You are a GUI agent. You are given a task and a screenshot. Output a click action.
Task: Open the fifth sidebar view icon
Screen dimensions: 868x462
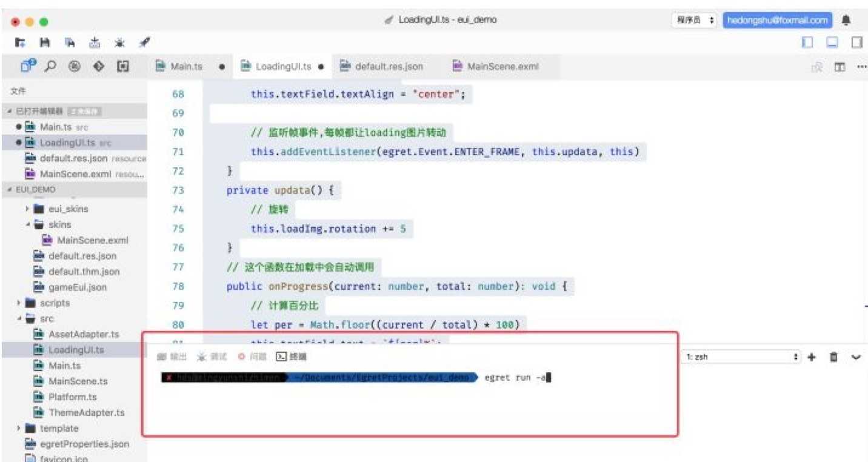(123, 67)
